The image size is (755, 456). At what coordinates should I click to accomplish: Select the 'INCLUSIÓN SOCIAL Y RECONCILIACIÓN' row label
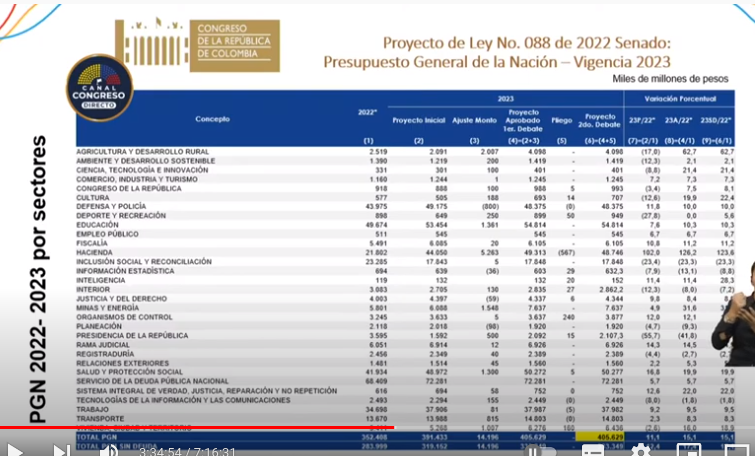143,261
